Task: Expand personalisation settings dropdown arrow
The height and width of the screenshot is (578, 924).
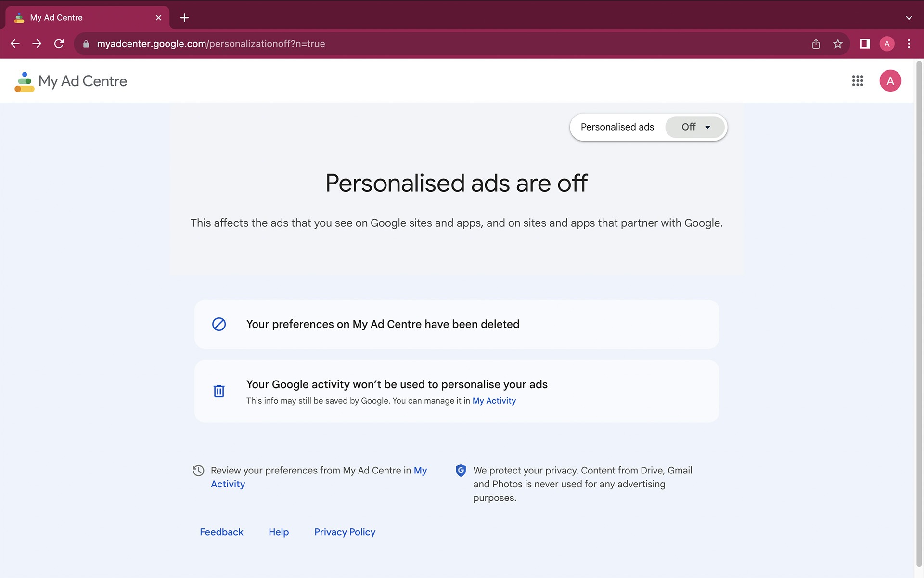Action: coord(707,127)
